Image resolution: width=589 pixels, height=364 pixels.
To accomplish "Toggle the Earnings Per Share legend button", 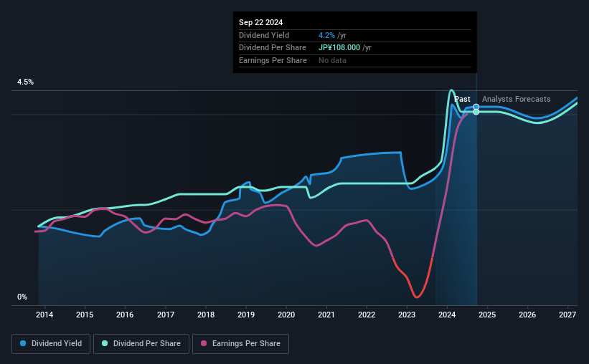I will click(x=240, y=344).
